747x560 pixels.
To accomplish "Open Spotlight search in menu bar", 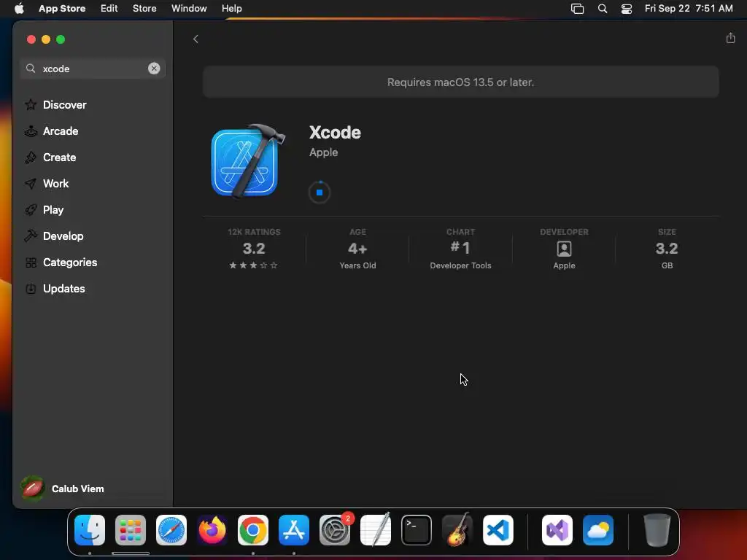I will tap(602, 9).
